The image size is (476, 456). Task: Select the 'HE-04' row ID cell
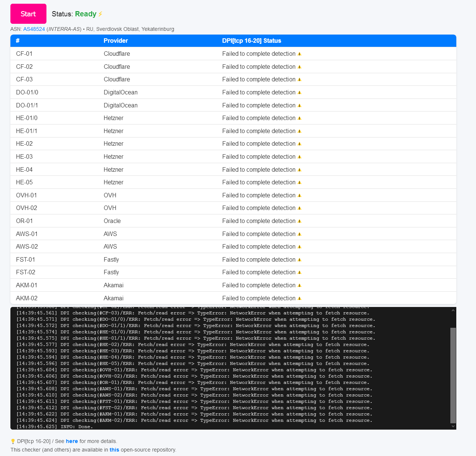click(24, 170)
